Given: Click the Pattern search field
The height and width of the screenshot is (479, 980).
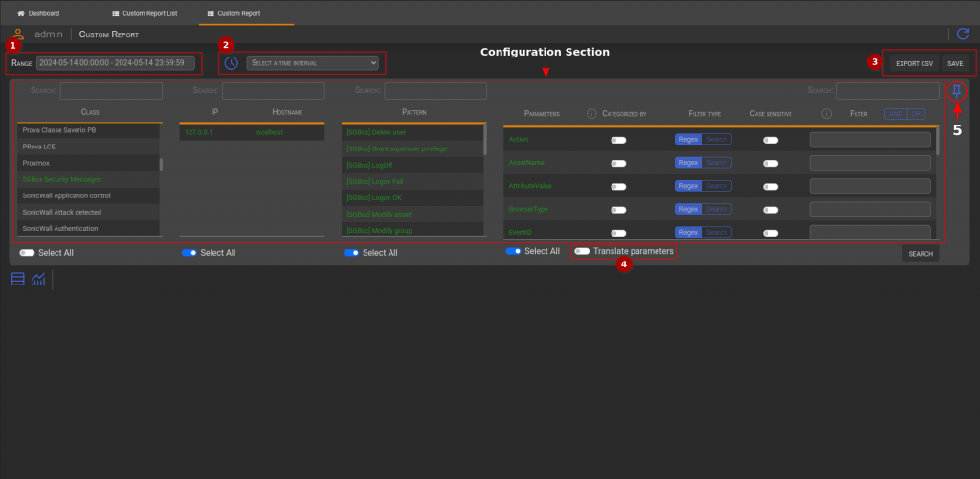Looking at the screenshot, I should point(435,91).
